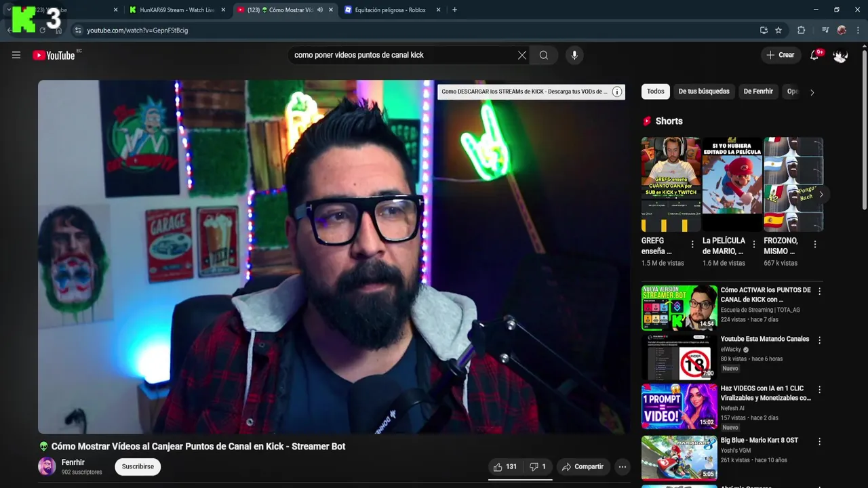Open options for 'Cómo ACTIVAR los PUNTOS' video
Screen dimensions: 868x488
point(819,291)
